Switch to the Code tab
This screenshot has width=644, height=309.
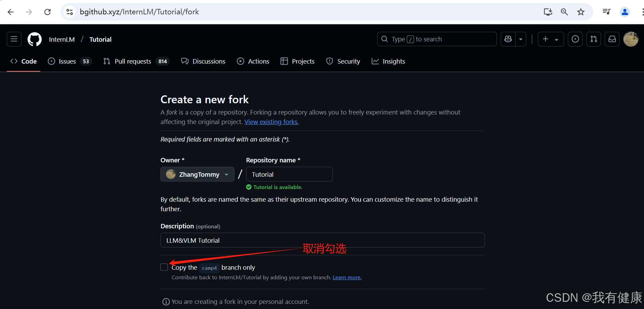(x=24, y=61)
